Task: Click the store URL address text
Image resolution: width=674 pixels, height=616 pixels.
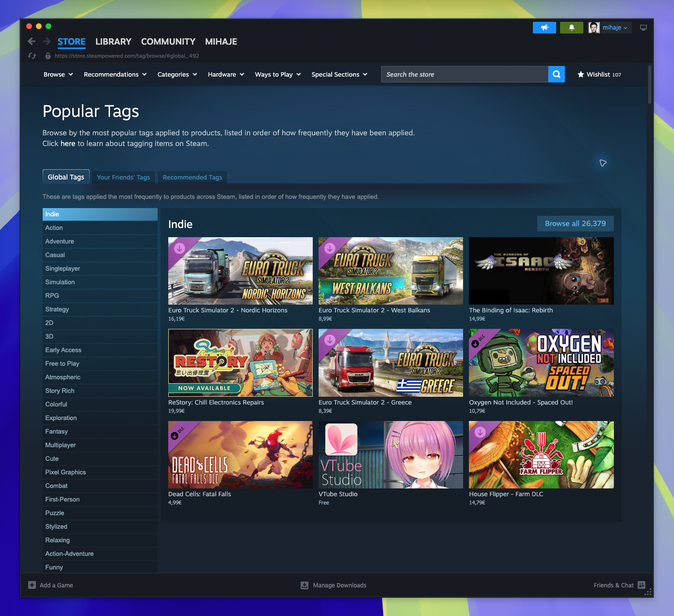Action: pyautogui.click(x=127, y=56)
